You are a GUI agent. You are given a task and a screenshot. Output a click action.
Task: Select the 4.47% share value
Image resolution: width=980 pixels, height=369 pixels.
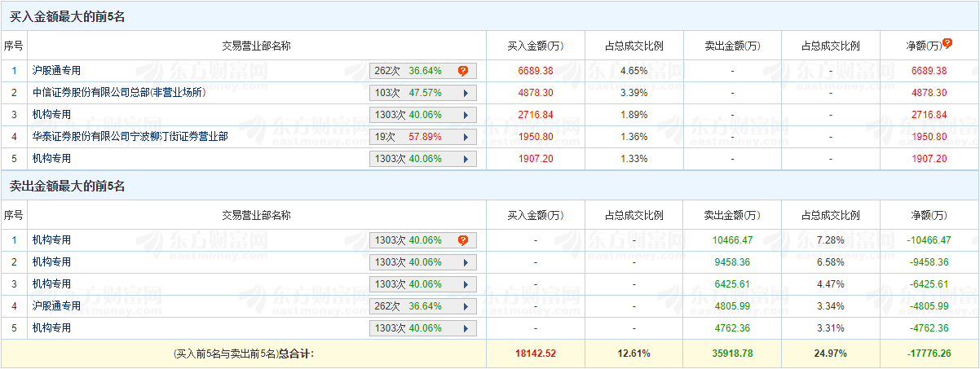click(x=831, y=284)
